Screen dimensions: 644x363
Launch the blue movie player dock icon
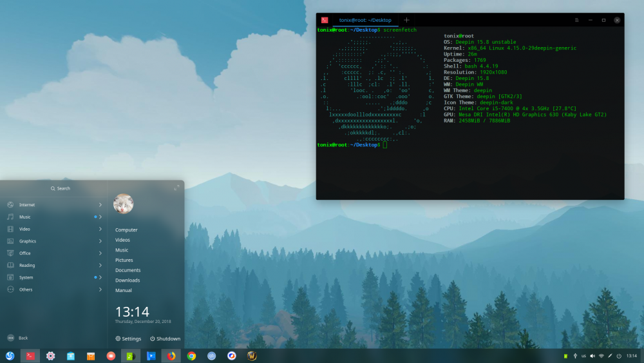click(151, 356)
